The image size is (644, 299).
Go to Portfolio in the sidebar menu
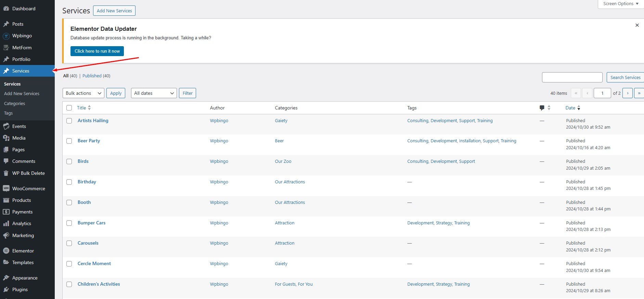(21, 59)
